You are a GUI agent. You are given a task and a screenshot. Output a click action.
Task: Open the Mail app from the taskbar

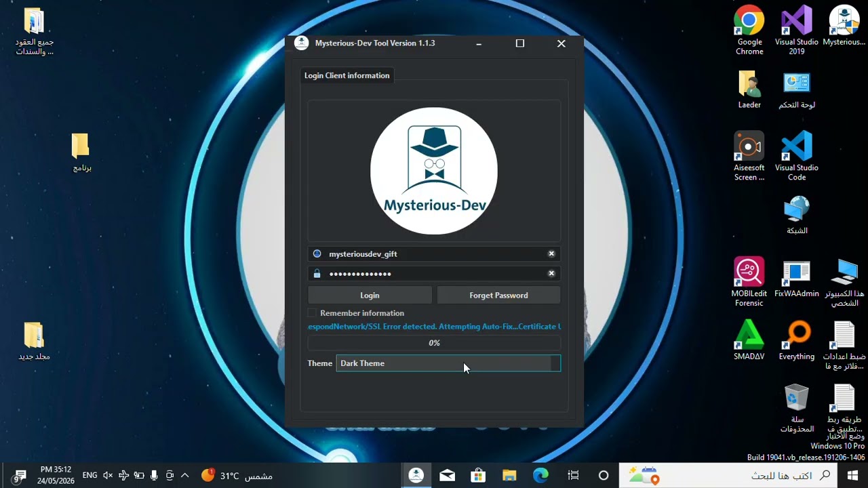click(447, 475)
